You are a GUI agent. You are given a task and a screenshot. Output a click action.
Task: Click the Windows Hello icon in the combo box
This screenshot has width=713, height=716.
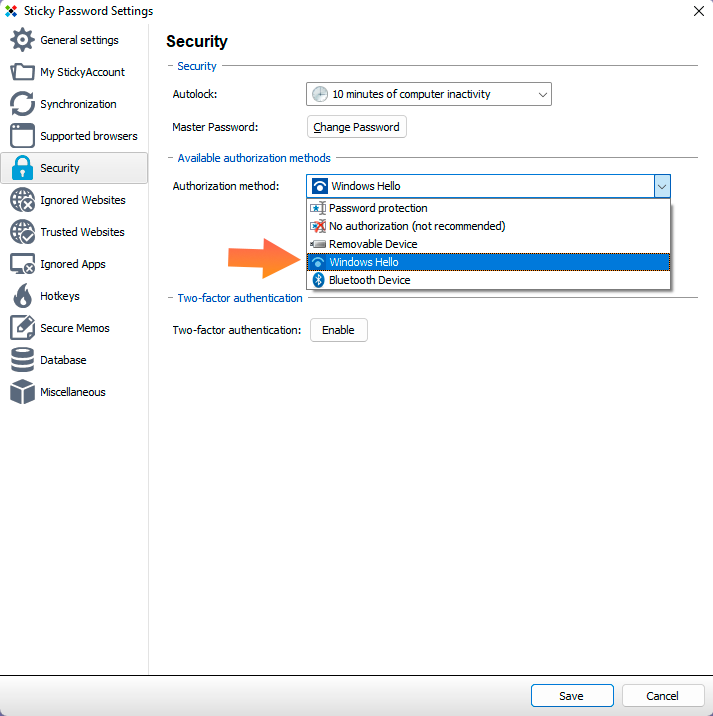pyautogui.click(x=319, y=186)
